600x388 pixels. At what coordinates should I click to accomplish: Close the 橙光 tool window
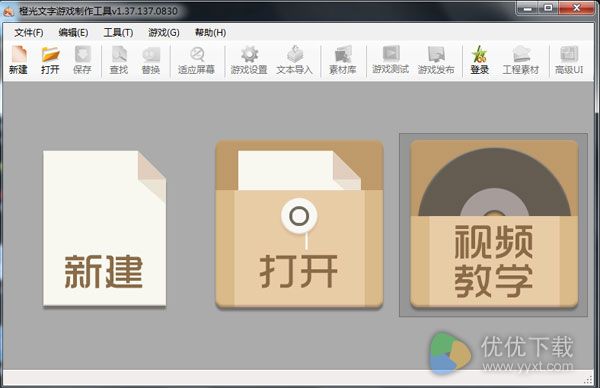(x=577, y=8)
